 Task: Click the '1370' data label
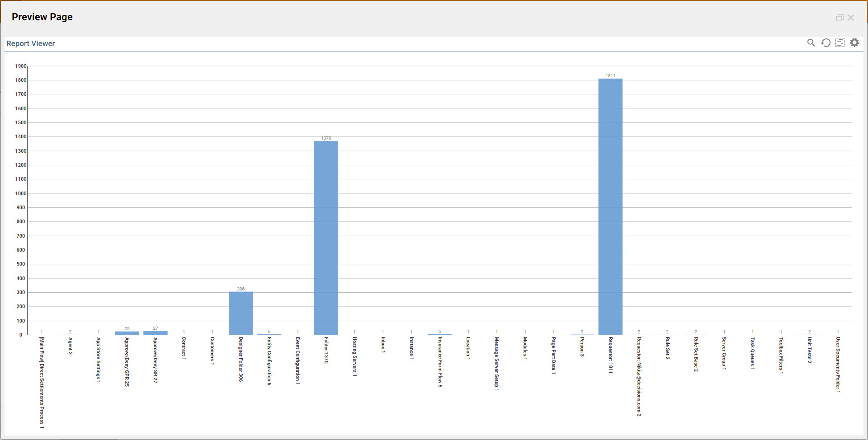pos(326,138)
